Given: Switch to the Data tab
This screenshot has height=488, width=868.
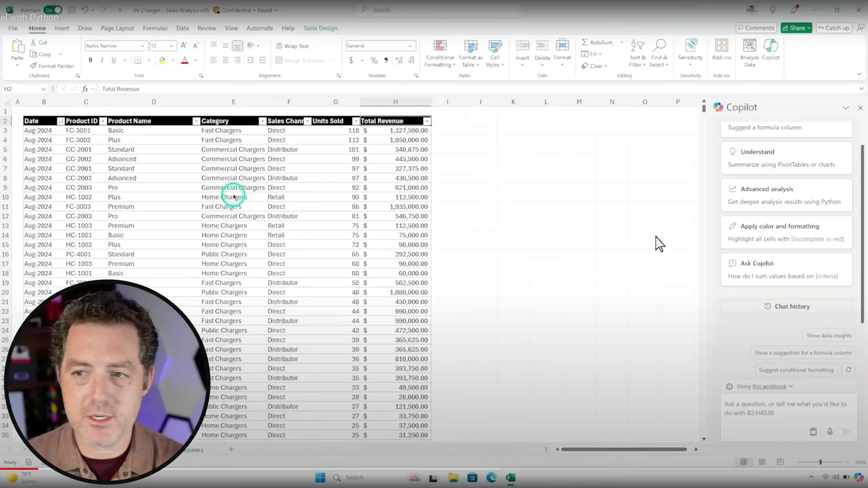Looking at the screenshot, I should point(182,28).
